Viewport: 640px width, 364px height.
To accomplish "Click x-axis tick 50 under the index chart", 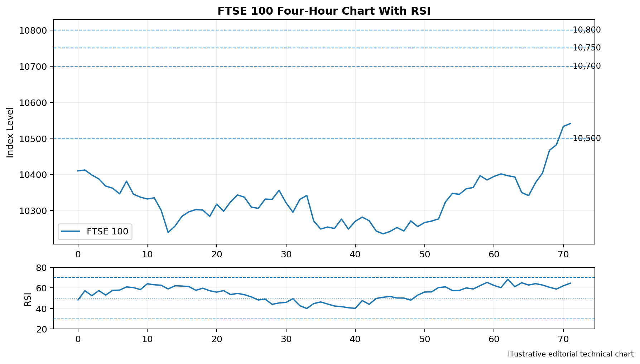I will point(424,254).
